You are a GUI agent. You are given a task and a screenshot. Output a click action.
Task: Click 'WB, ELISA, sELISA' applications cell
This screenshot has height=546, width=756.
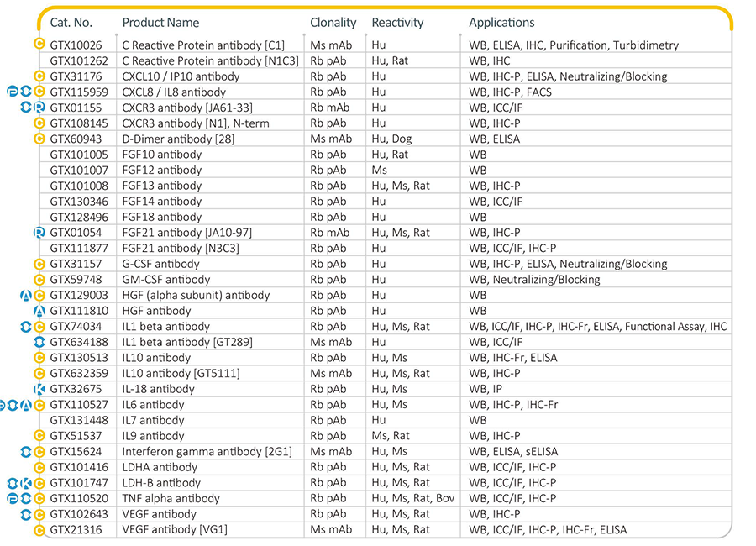point(513,451)
